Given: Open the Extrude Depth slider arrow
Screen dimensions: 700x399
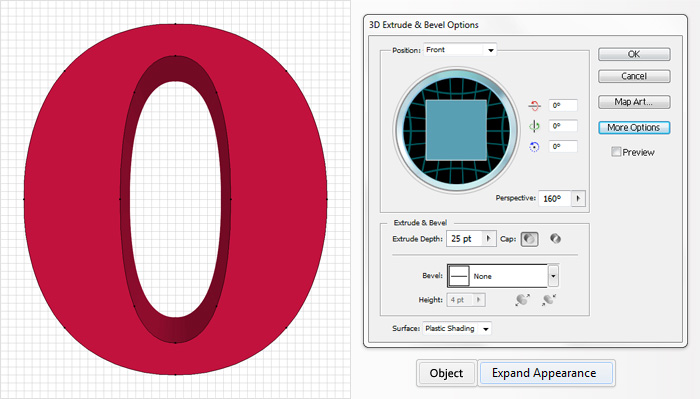Looking at the screenshot, I should click(489, 239).
